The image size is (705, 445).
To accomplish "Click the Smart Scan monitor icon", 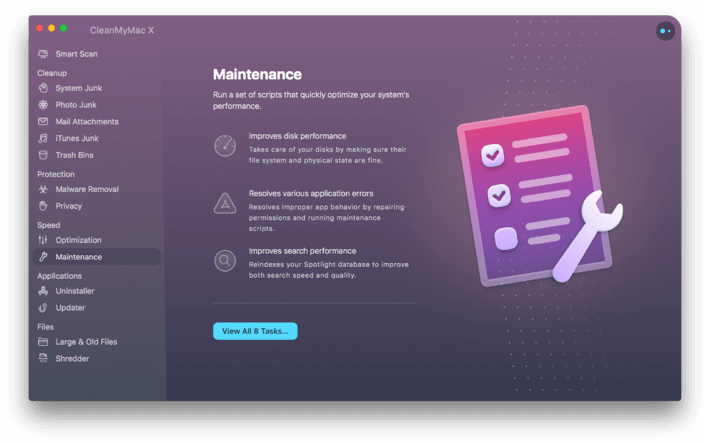I will (43, 54).
